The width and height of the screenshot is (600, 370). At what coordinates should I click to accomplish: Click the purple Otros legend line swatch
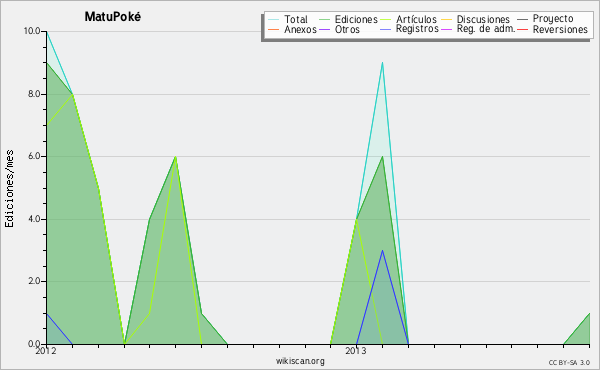(x=324, y=29)
